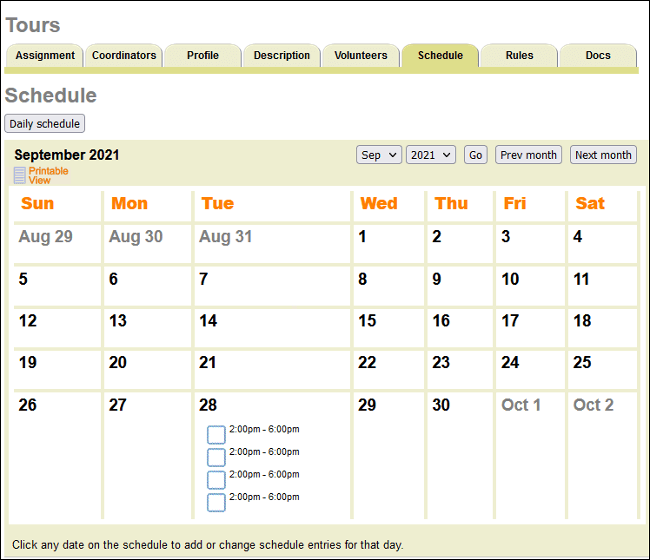Screen dimensions: 650x560
Task: Click date 29 in the calendar
Action: pos(367,405)
